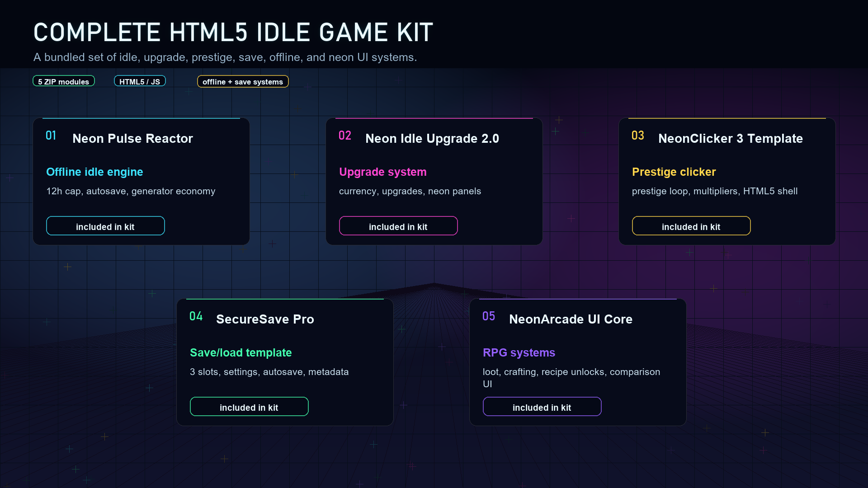Click 'currency, upgrades, neon panels' description
Image resolution: width=868 pixels, height=488 pixels.
(410, 191)
